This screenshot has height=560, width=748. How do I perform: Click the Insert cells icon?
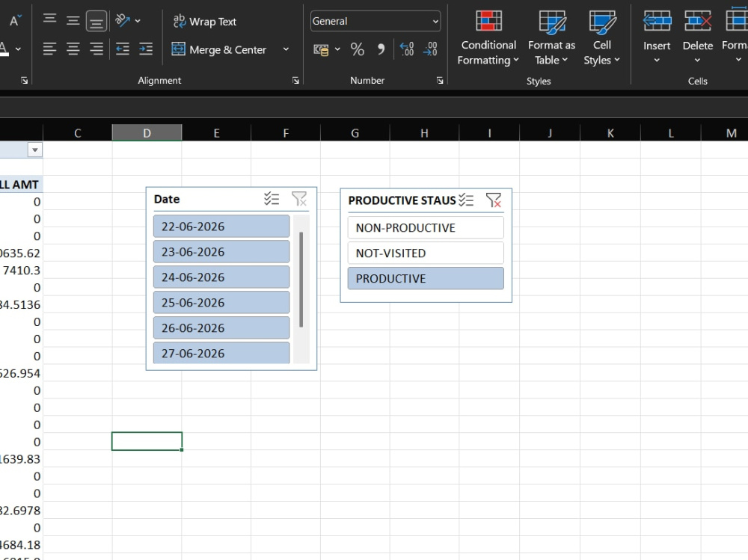657,22
